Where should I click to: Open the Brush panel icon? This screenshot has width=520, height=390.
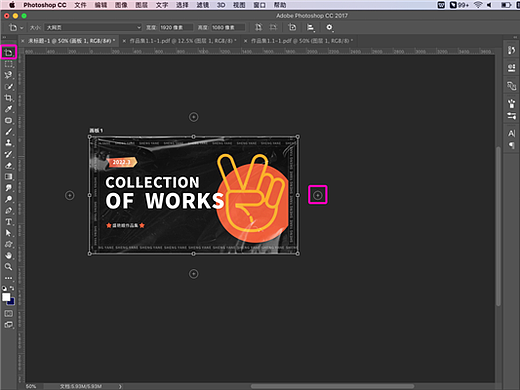pyautogui.click(x=511, y=104)
